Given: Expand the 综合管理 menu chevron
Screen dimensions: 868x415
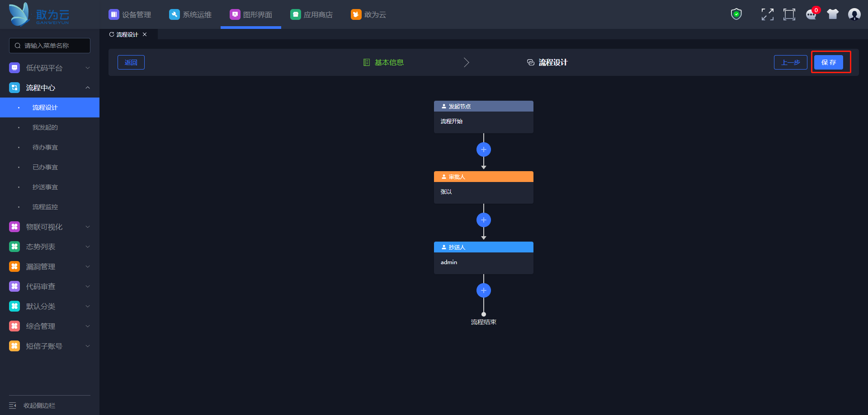Looking at the screenshot, I should click(88, 326).
